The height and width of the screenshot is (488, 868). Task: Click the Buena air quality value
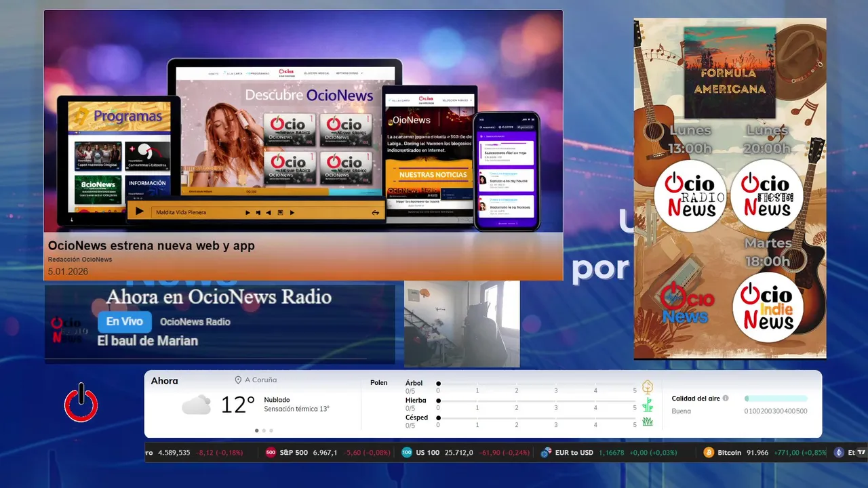pos(682,411)
